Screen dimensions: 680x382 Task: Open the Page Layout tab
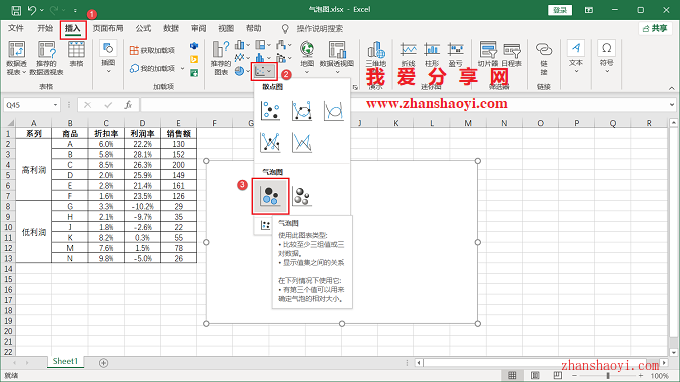click(108, 29)
